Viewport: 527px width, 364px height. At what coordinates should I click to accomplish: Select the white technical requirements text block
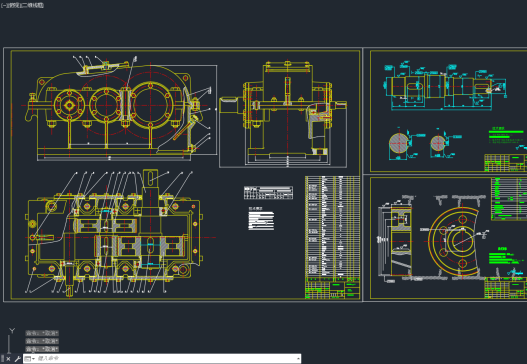[261, 219]
